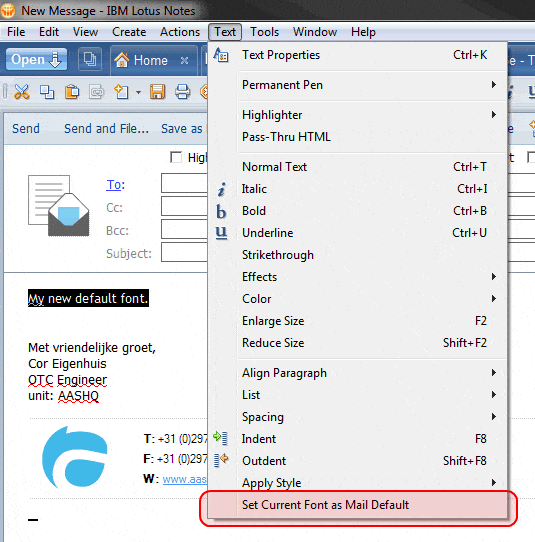
Task: Click the Outdent icon in Text menu
Action: [221, 460]
